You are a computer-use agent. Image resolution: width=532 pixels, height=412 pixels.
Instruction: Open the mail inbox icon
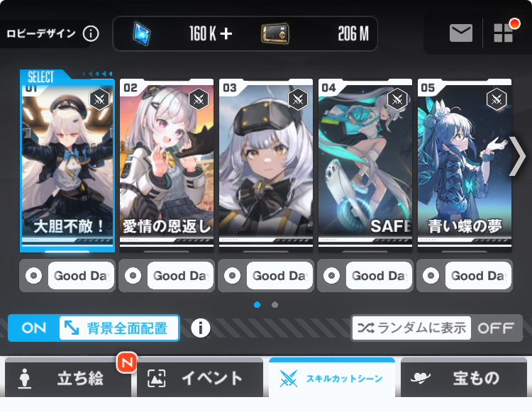[x=461, y=33]
